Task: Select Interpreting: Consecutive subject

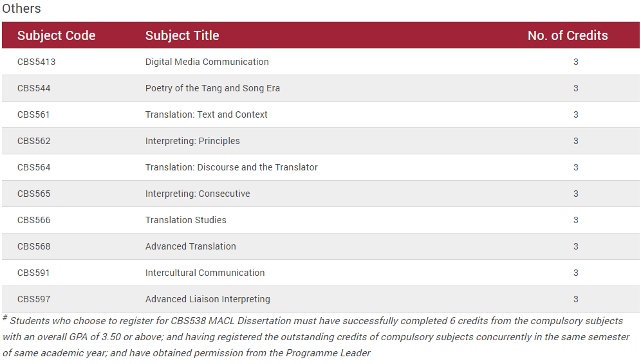Action: click(x=198, y=194)
